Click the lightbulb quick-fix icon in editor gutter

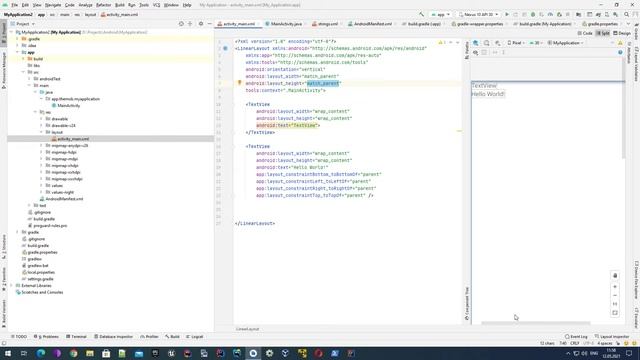(x=240, y=83)
